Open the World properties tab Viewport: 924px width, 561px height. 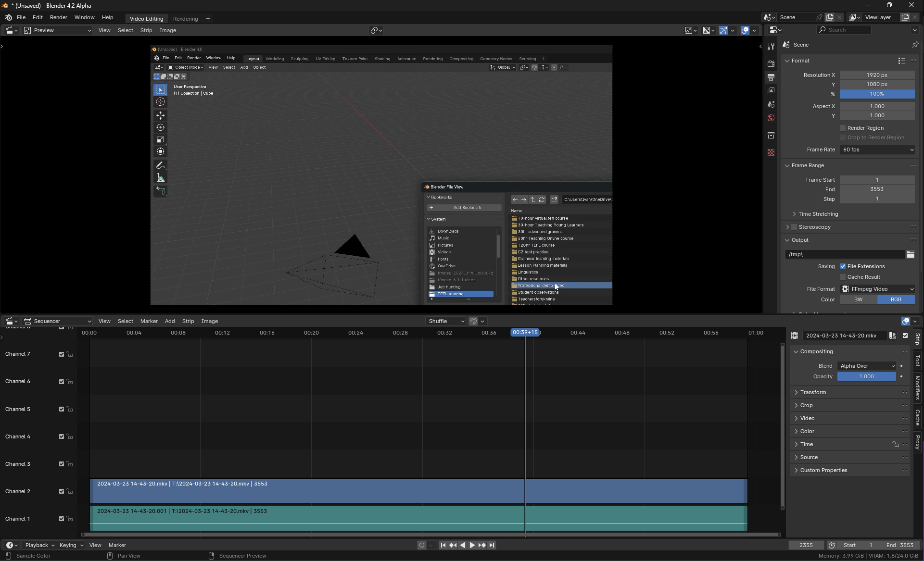pyautogui.click(x=771, y=118)
